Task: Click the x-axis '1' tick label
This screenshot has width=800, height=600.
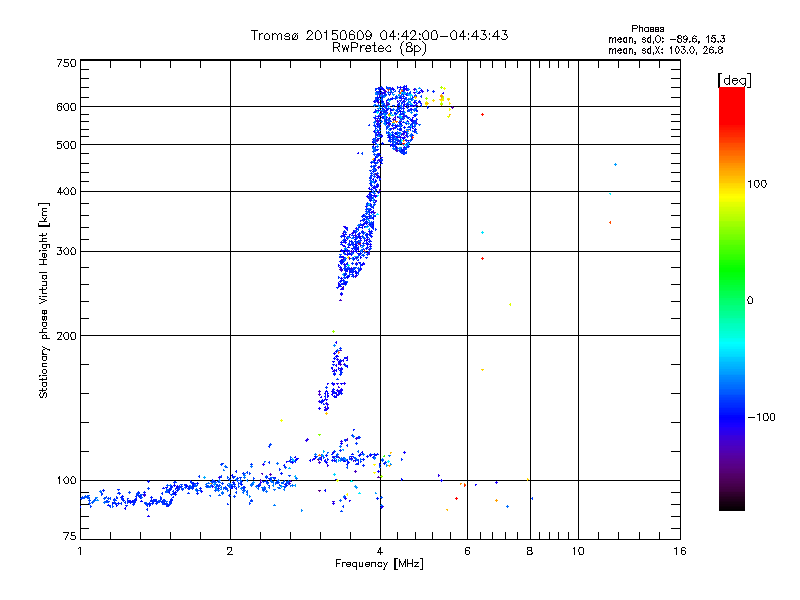Action: pyautogui.click(x=80, y=551)
